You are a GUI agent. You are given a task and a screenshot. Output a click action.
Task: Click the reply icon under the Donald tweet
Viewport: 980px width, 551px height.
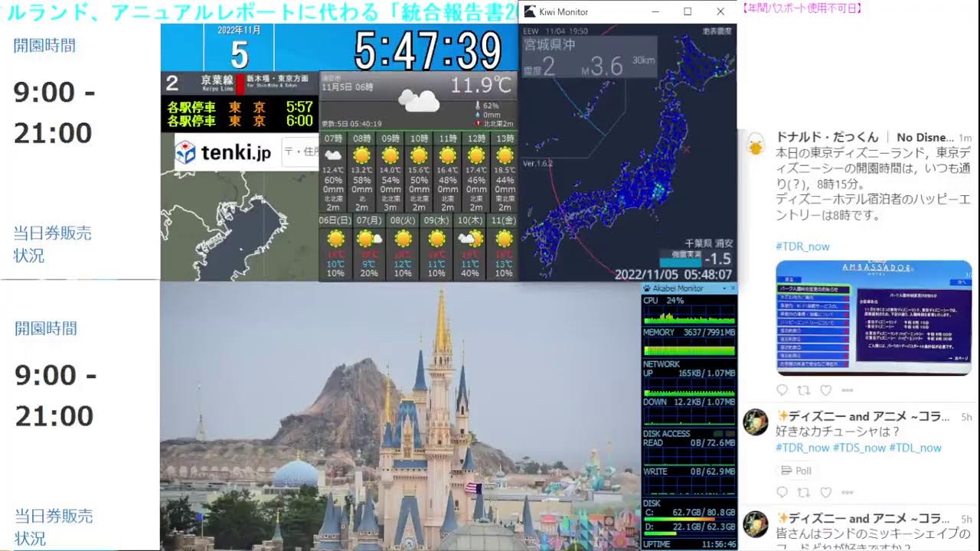pyautogui.click(x=782, y=390)
